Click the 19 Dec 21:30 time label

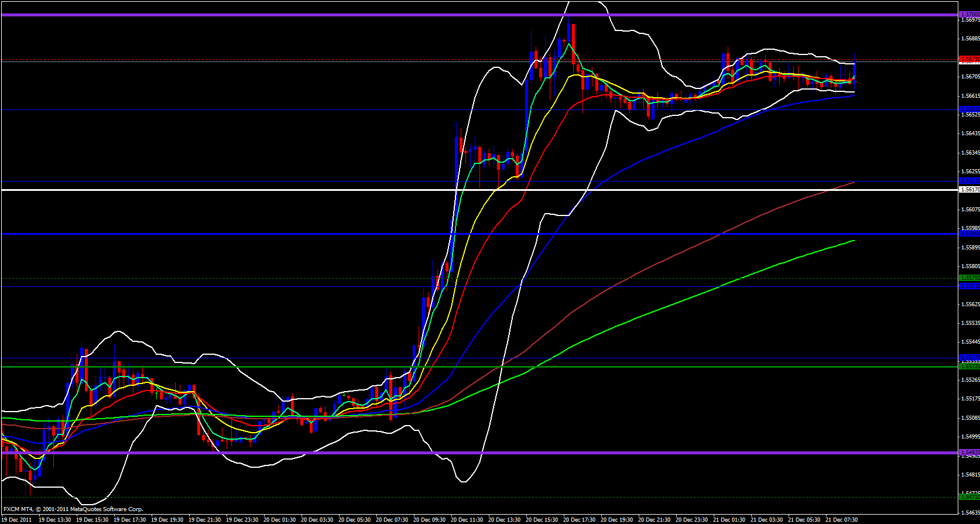204,519
